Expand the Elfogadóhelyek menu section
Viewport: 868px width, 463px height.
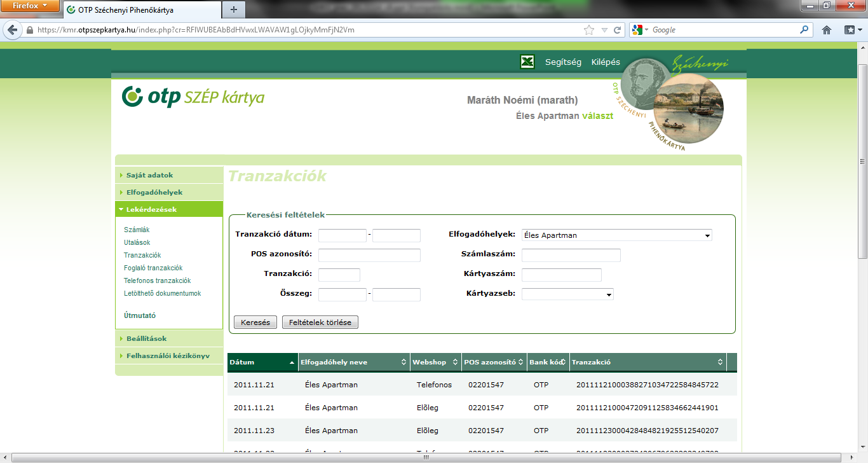tap(169, 192)
